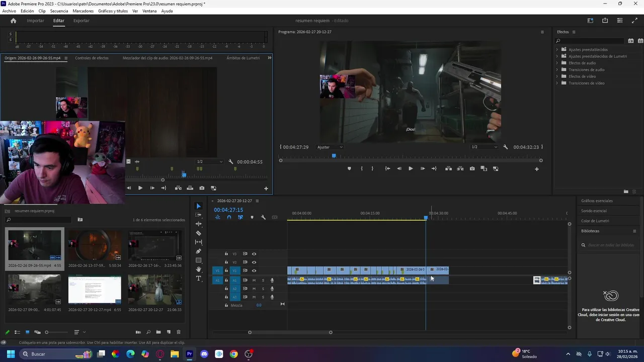
Task: Click the Export Frame camera icon in Program monitor
Action: pyautogui.click(x=472, y=169)
